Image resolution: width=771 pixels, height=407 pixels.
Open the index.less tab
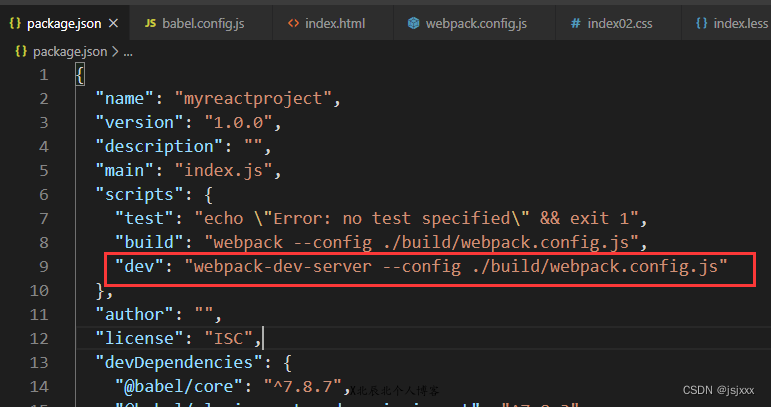(x=727, y=23)
